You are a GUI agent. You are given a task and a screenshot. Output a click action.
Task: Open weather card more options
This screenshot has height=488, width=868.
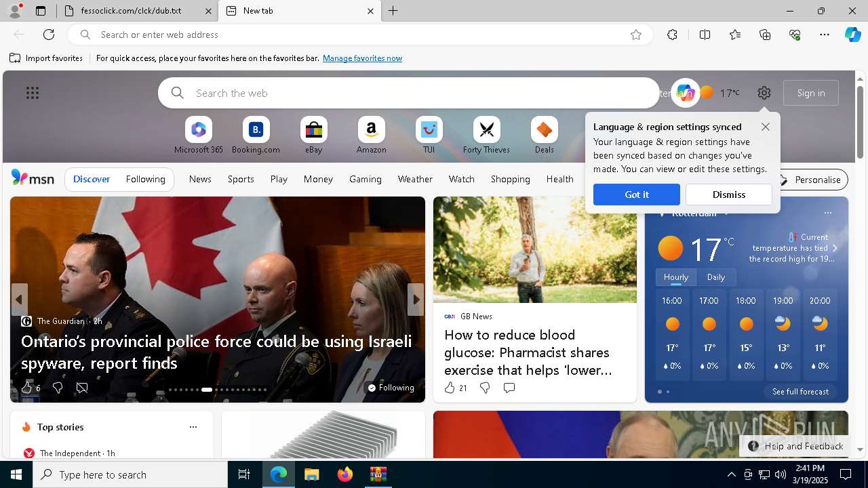827,213
